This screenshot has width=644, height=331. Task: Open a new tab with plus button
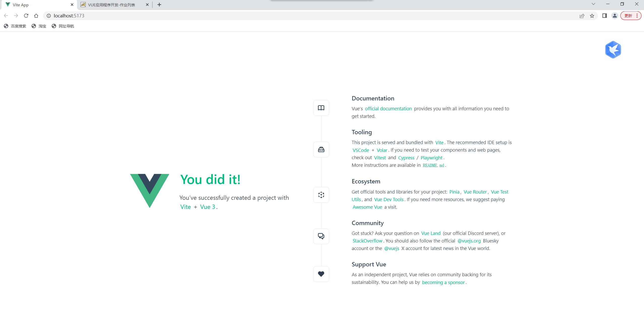tap(159, 5)
